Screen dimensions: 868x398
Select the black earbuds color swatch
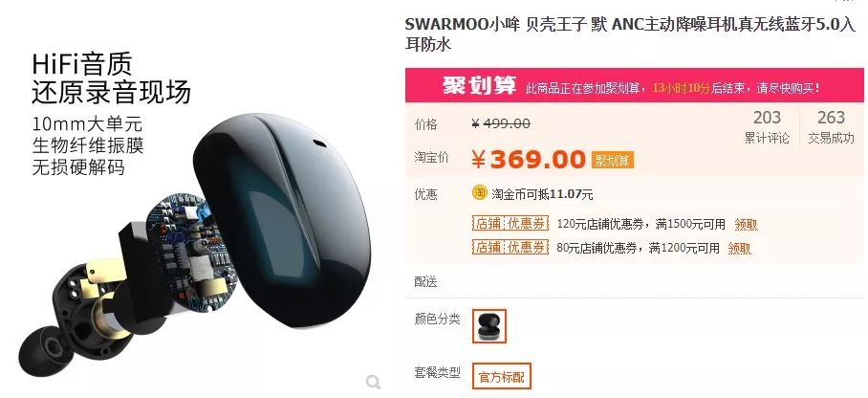489,326
